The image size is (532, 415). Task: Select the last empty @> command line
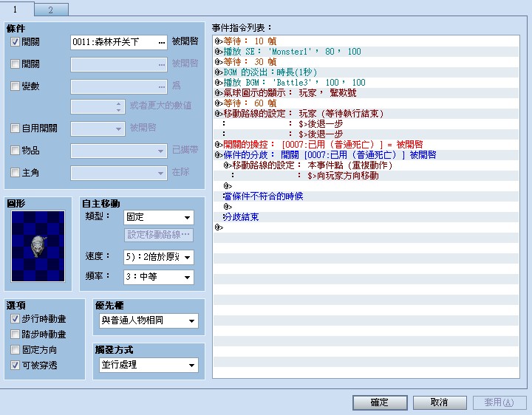(366, 227)
